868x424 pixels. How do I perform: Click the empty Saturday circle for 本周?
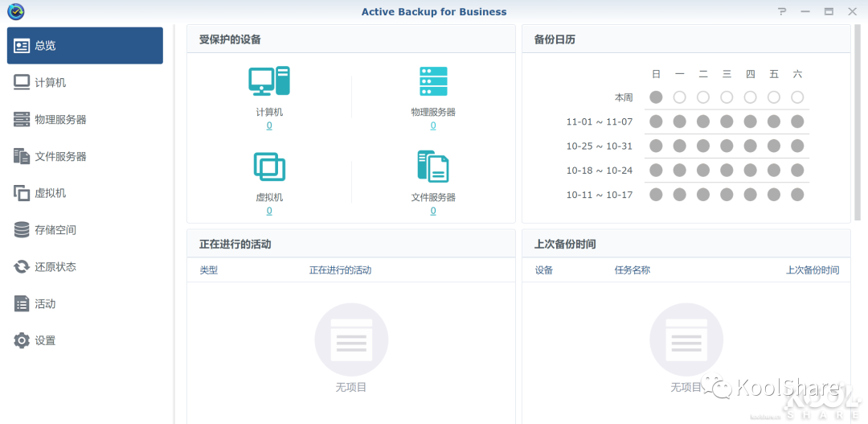point(797,97)
